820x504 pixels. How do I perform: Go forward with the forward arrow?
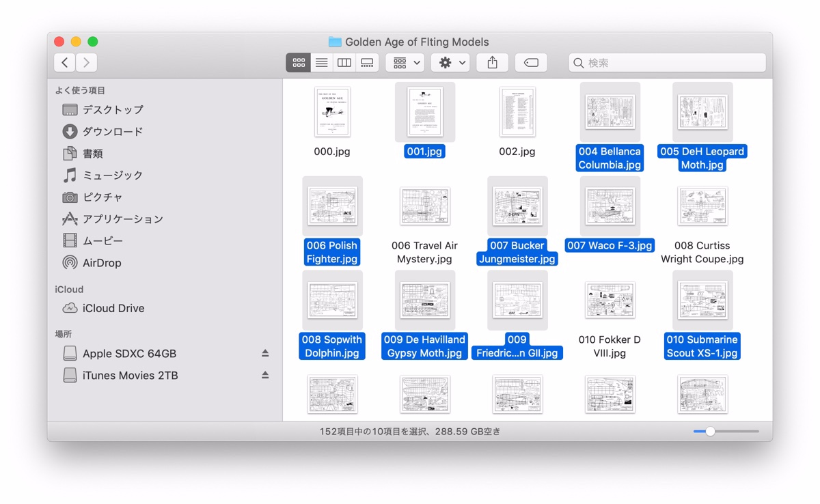coord(86,63)
